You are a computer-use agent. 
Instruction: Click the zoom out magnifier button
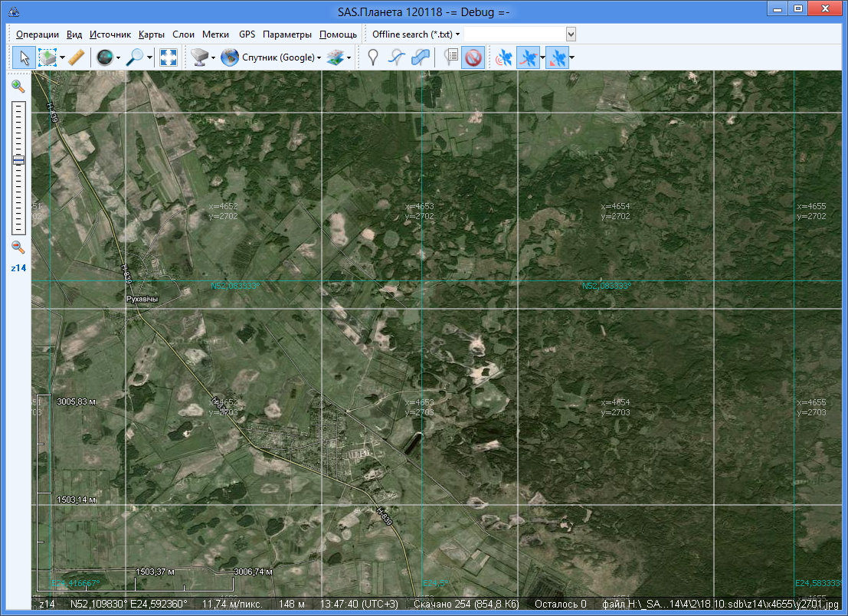coord(18,247)
